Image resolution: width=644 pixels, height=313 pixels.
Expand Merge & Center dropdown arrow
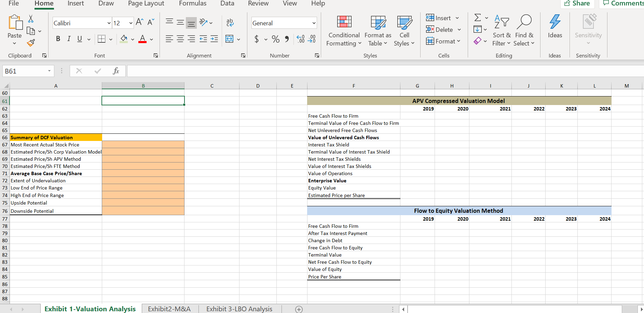pos(238,39)
